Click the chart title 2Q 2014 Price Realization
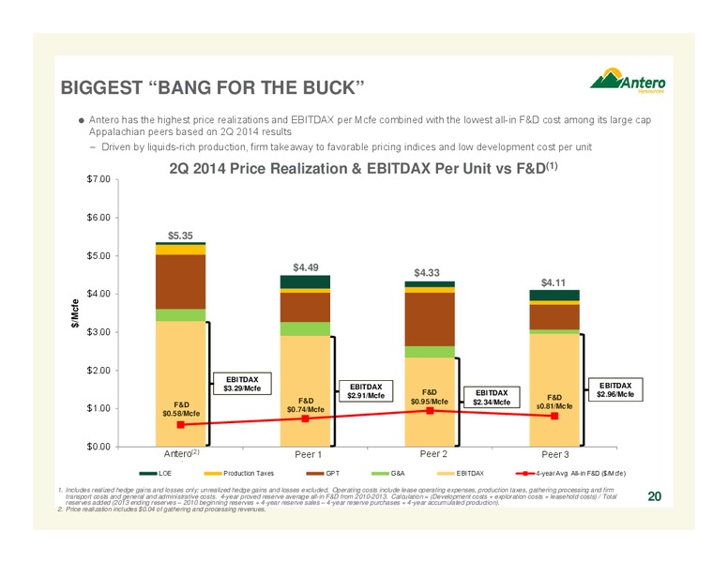 click(363, 168)
